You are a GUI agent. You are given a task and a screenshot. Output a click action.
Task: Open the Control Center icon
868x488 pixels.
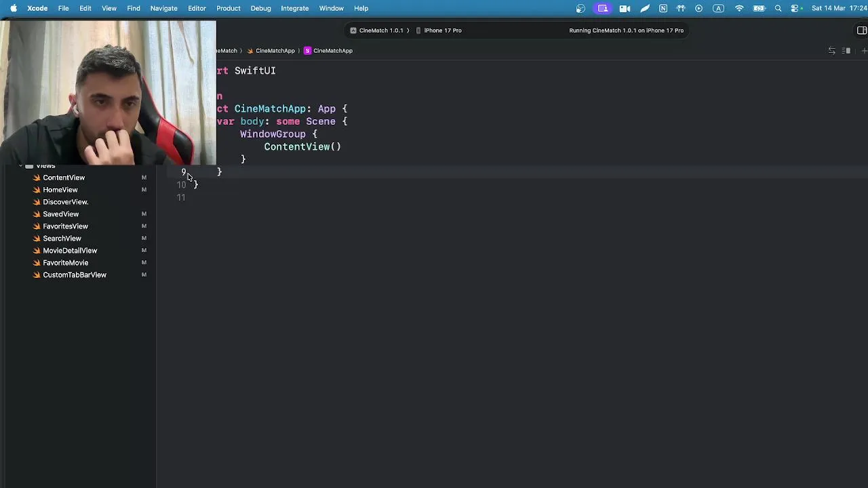795,8
